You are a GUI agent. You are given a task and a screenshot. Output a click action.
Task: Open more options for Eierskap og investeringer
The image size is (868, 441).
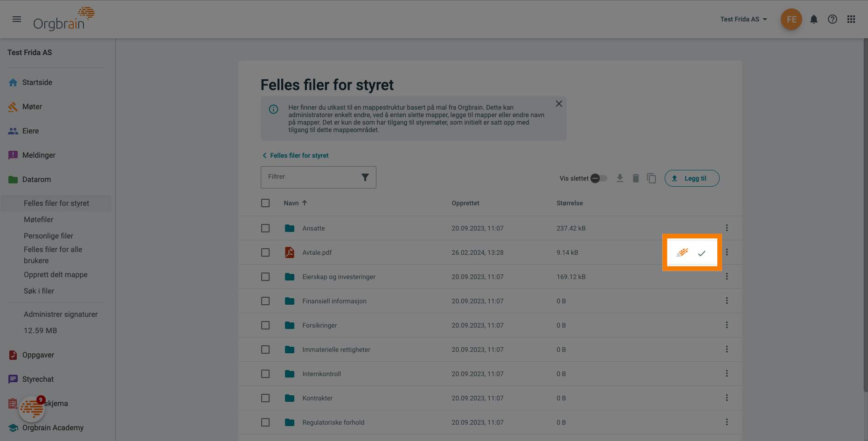click(727, 276)
